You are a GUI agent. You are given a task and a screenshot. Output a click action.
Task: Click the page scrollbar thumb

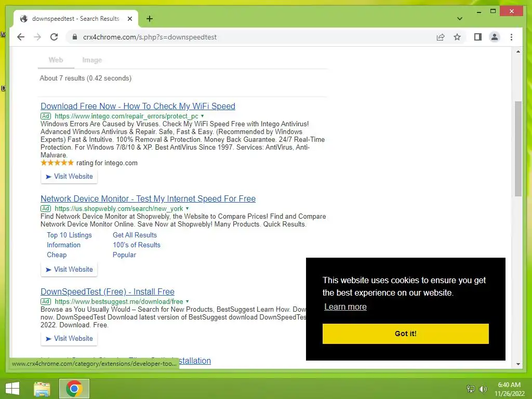(x=518, y=149)
